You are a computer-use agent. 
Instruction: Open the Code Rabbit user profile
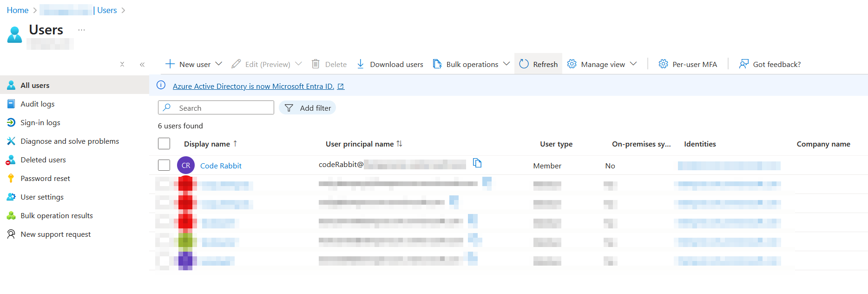coord(221,166)
